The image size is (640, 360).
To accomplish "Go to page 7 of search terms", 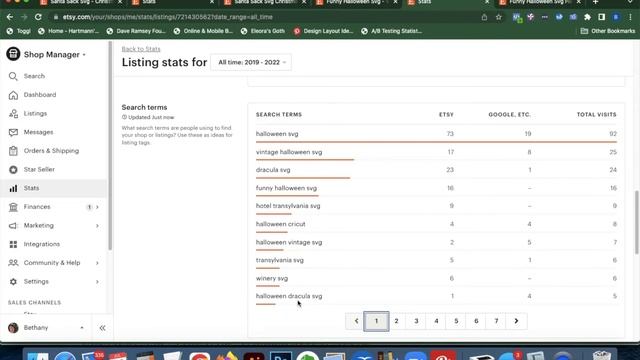I will (x=496, y=321).
